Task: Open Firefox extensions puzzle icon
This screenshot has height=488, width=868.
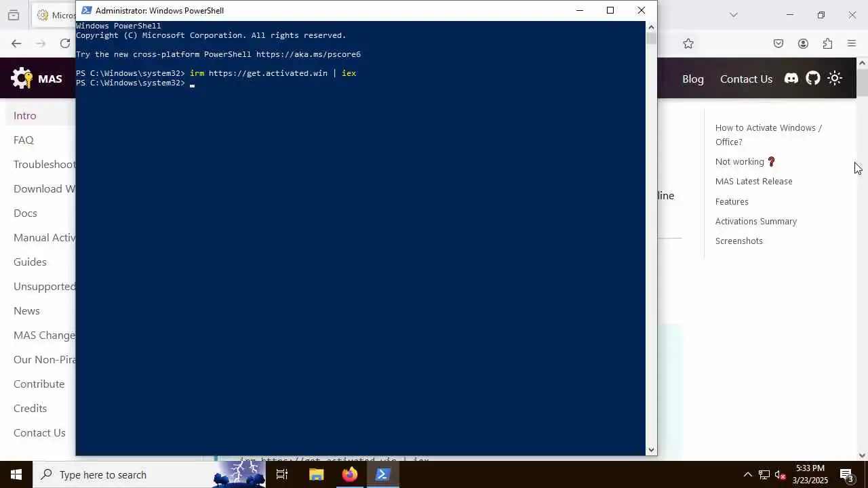Action: pyautogui.click(x=827, y=43)
